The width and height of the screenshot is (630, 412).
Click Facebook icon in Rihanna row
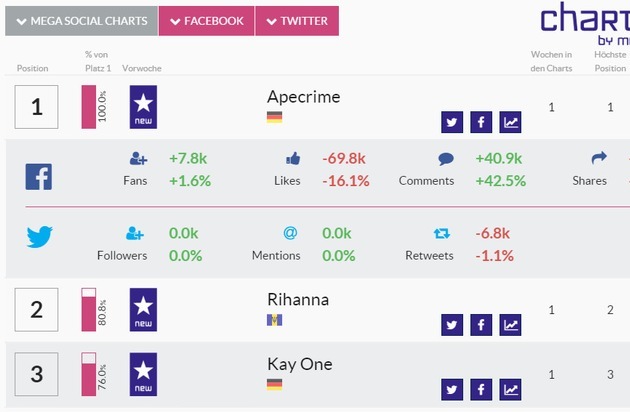481,325
